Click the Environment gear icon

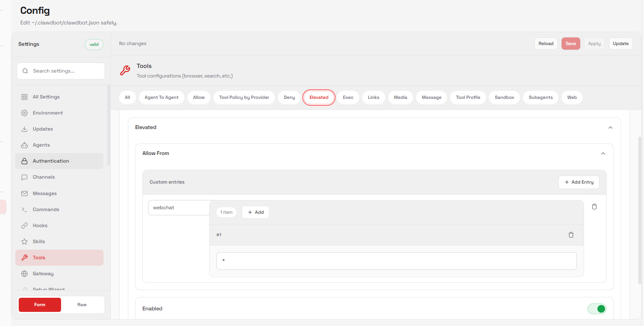(24, 113)
